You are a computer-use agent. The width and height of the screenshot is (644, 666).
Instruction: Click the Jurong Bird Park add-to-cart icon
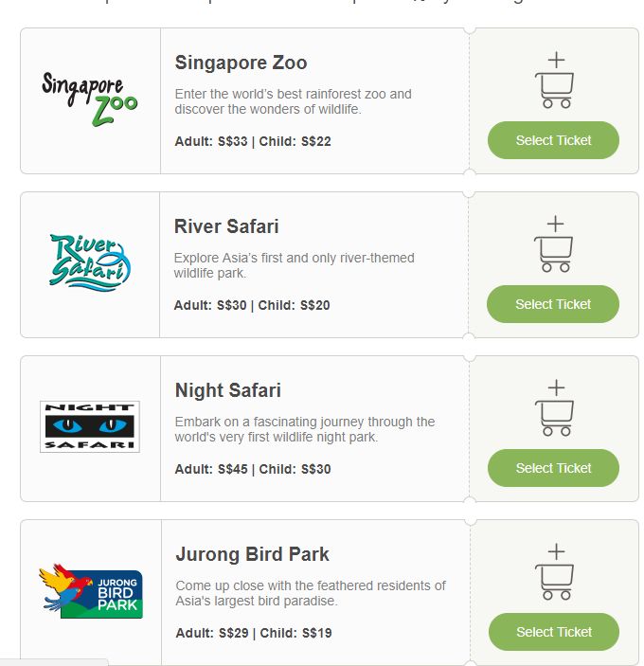(x=554, y=572)
